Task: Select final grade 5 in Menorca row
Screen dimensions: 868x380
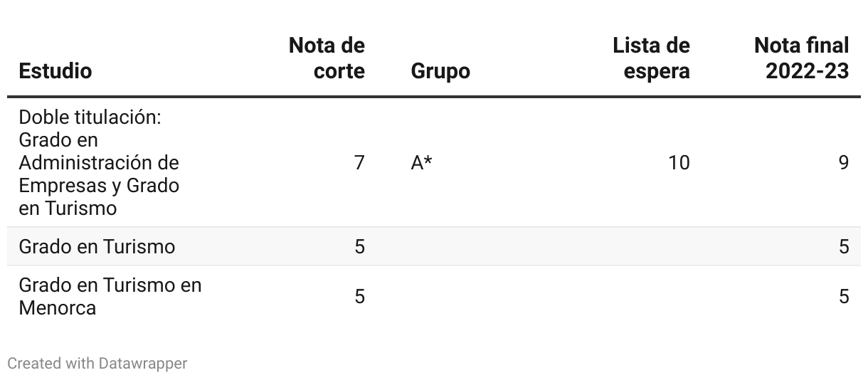Action: (x=844, y=296)
